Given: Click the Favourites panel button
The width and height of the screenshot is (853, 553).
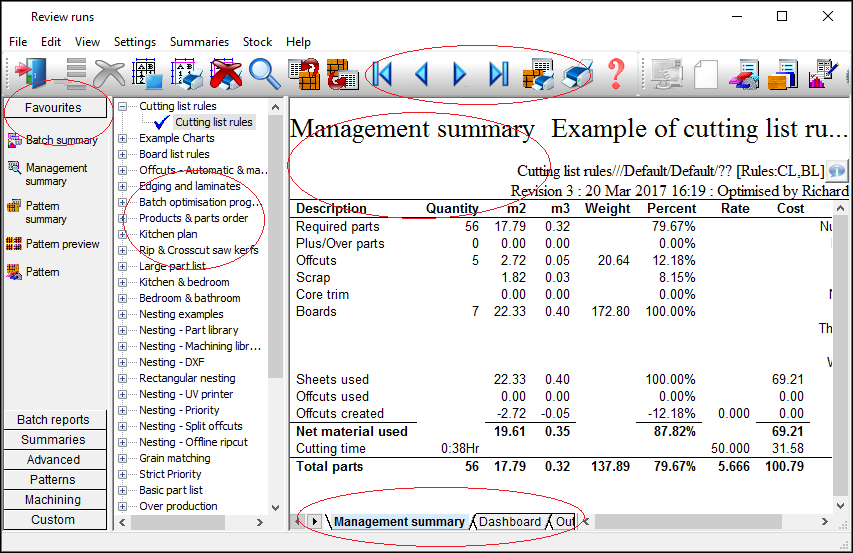Looking at the screenshot, I should (x=55, y=108).
